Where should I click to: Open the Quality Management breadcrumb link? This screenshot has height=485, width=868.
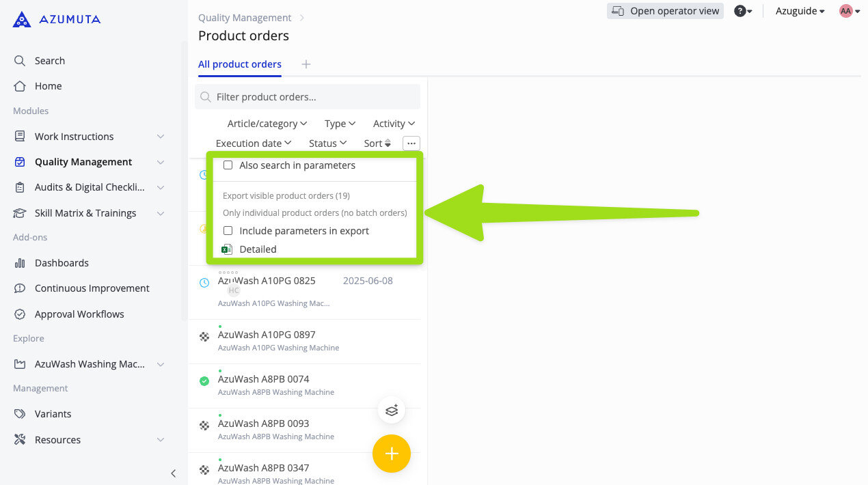click(x=245, y=18)
